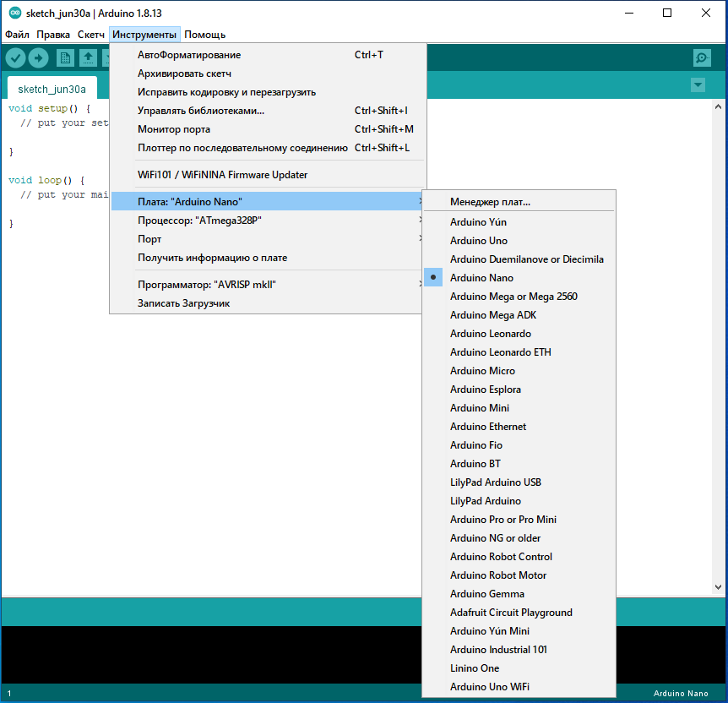Open the tab dropdown arrow at right

[698, 84]
